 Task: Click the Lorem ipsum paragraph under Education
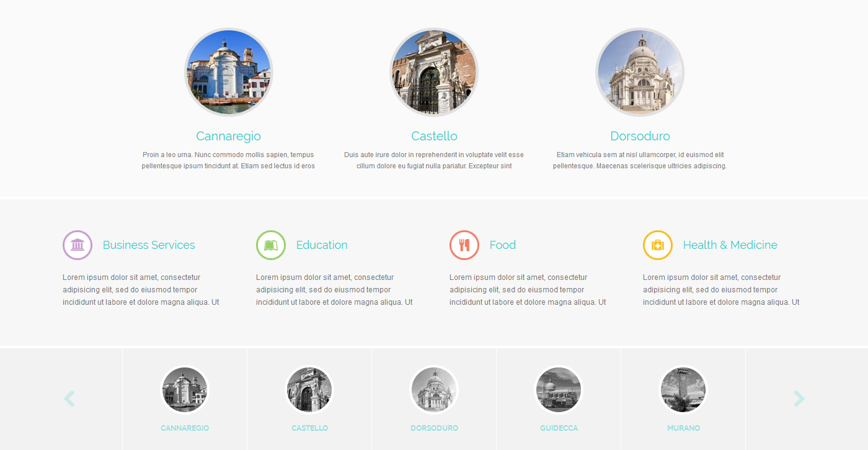coord(334,290)
